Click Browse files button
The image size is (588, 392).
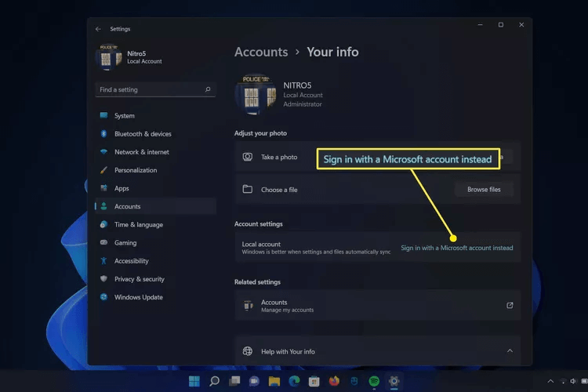click(x=484, y=190)
